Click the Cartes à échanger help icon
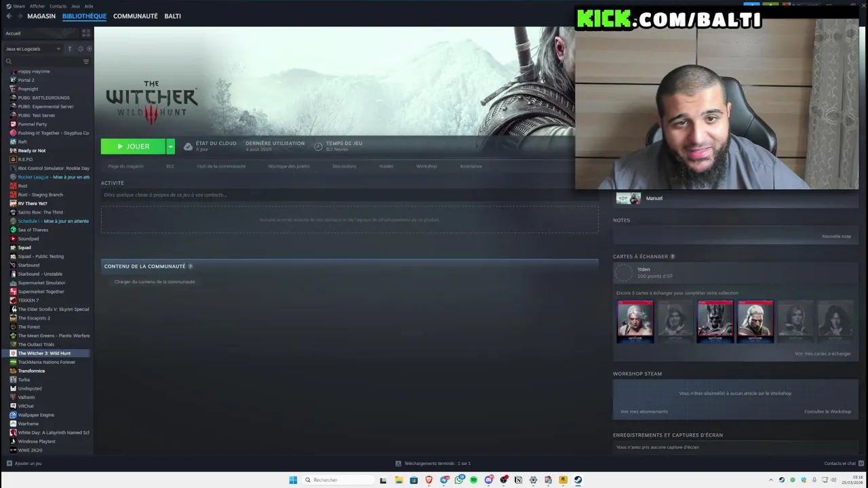 pos(673,257)
